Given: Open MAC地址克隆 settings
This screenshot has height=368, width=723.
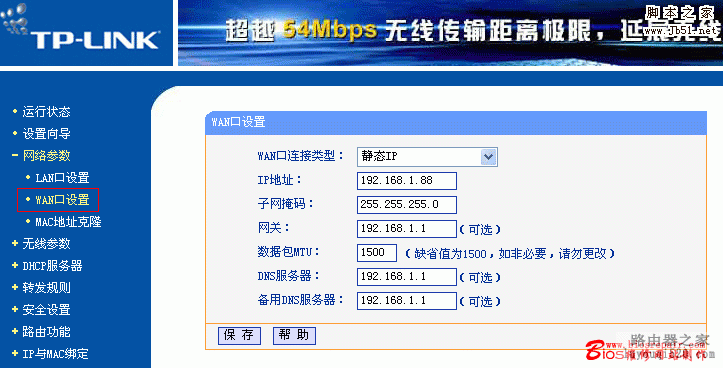Looking at the screenshot, I should coord(64,222).
